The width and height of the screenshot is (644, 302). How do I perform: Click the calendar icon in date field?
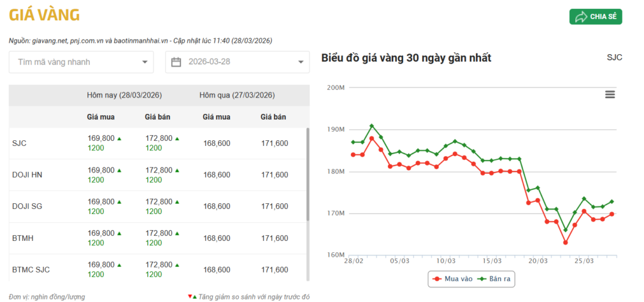click(x=176, y=62)
